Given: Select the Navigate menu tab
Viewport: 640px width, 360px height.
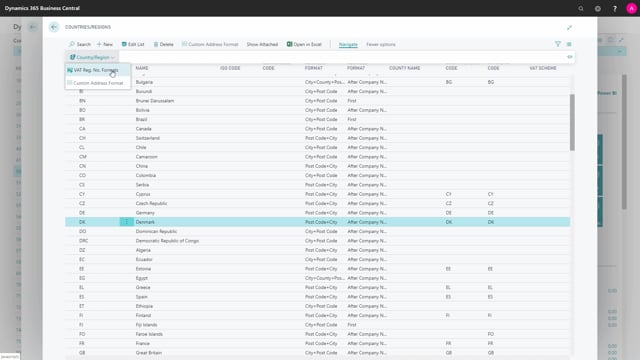Looking at the screenshot, I should tap(348, 44).
